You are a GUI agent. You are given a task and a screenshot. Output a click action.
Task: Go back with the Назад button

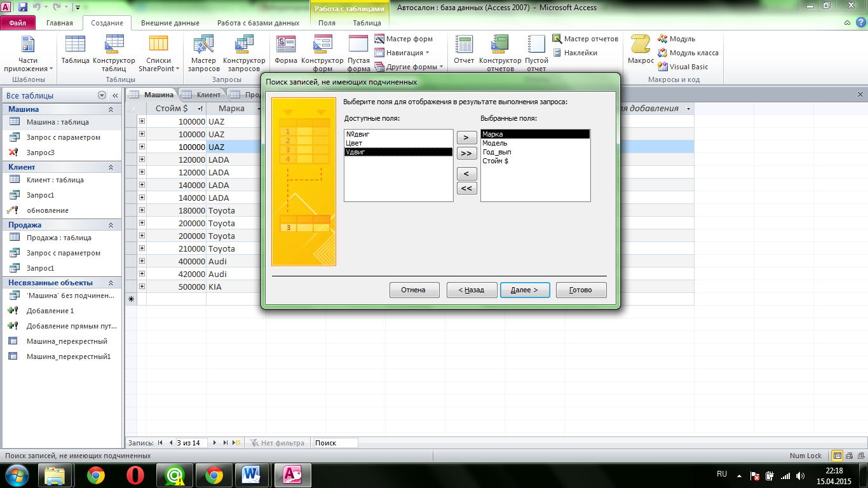(x=471, y=290)
